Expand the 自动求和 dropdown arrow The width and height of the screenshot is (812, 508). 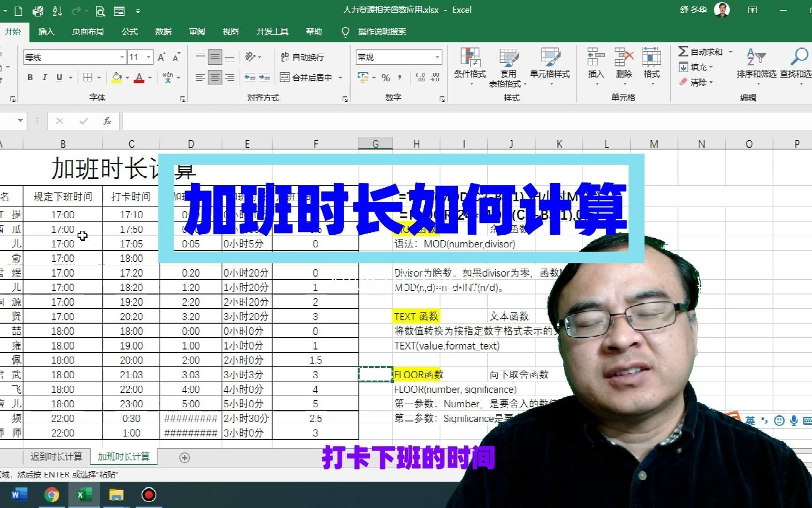click(x=731, y=52)
